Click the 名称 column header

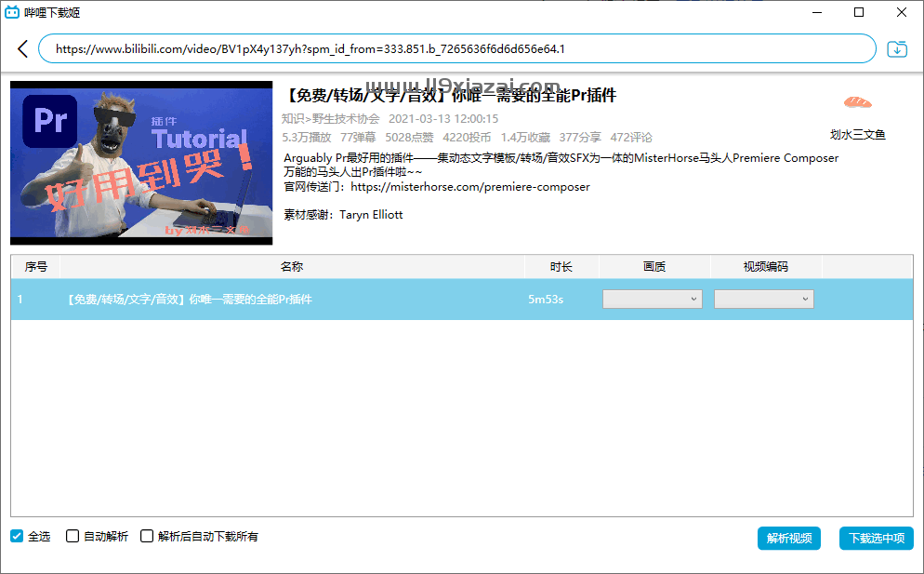tap(292, 267)
